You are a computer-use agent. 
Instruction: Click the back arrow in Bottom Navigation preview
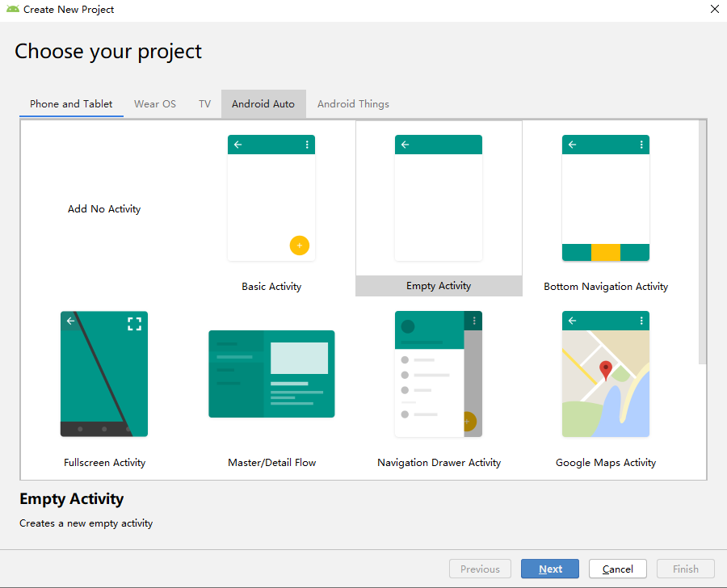click(x=572, y=145)
